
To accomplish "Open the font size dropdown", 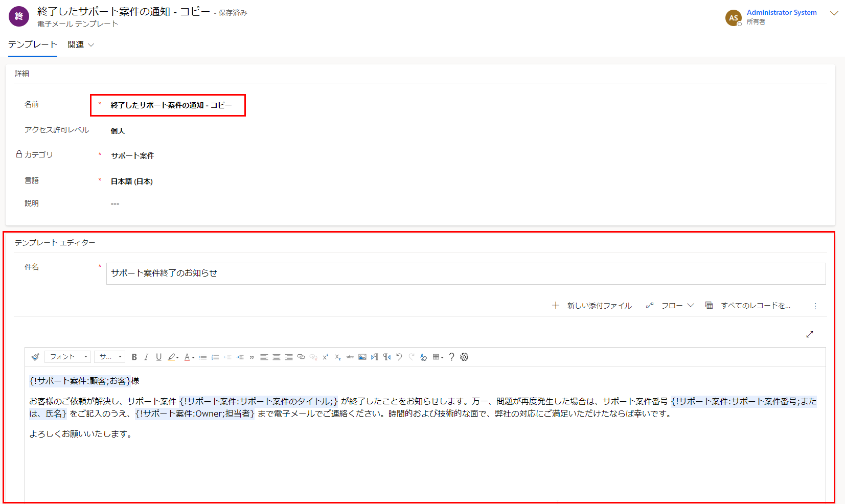I will (110, 357).
